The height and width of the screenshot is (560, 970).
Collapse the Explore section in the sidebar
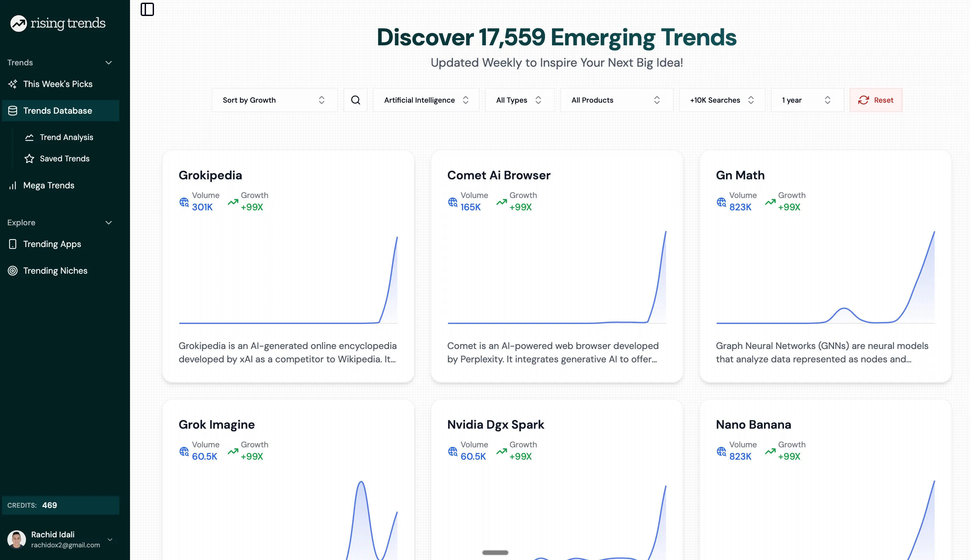pyautogui.click(x=108, y=222)
